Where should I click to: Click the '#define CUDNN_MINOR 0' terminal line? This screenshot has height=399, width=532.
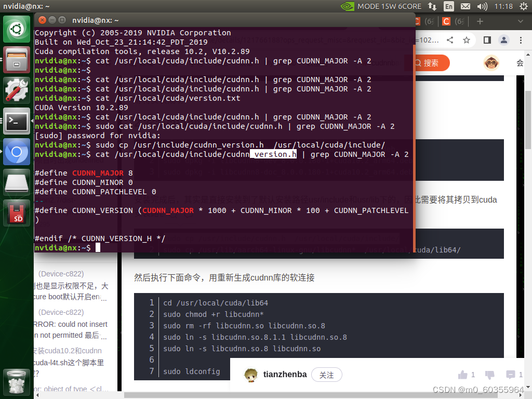(x=84, y=182)
